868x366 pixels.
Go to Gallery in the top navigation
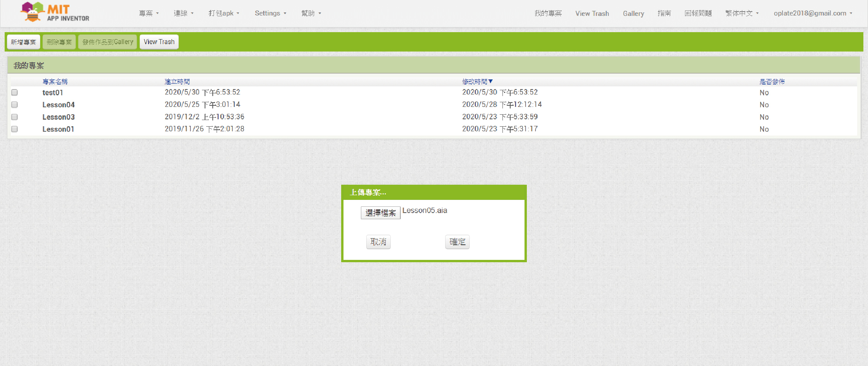633,14
